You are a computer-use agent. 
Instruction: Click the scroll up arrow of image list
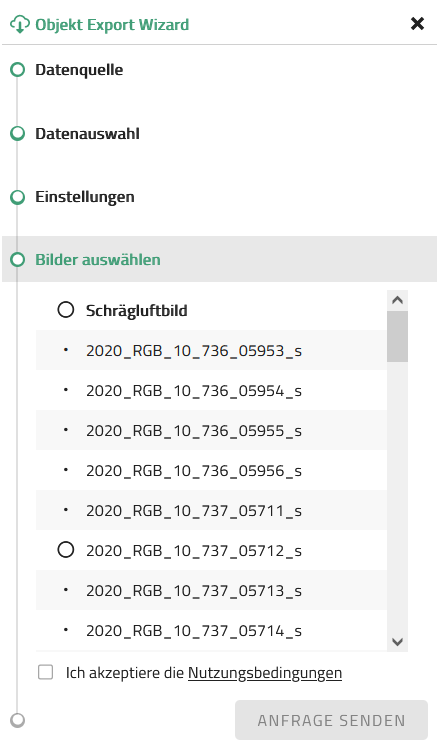[x=397, y=301]
